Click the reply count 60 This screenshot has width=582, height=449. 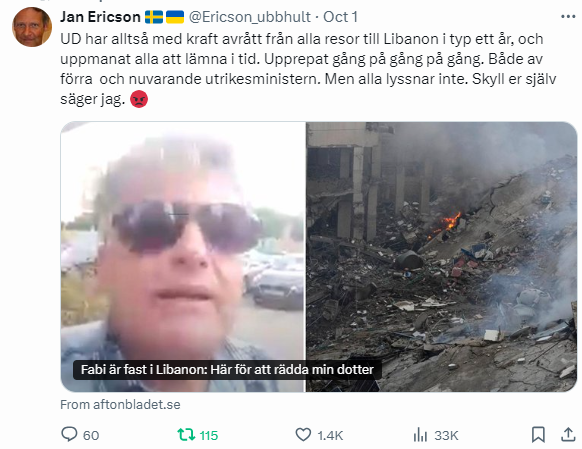[x=91, y=435]
